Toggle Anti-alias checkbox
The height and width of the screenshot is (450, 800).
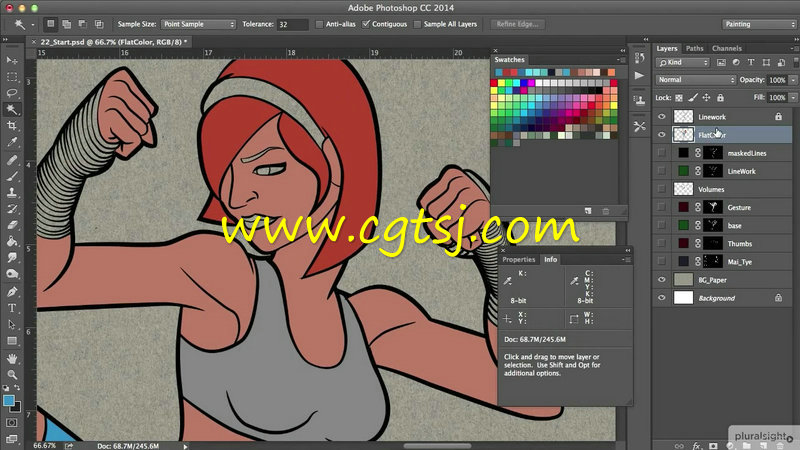pyautogui.click(x=319, y=24)
